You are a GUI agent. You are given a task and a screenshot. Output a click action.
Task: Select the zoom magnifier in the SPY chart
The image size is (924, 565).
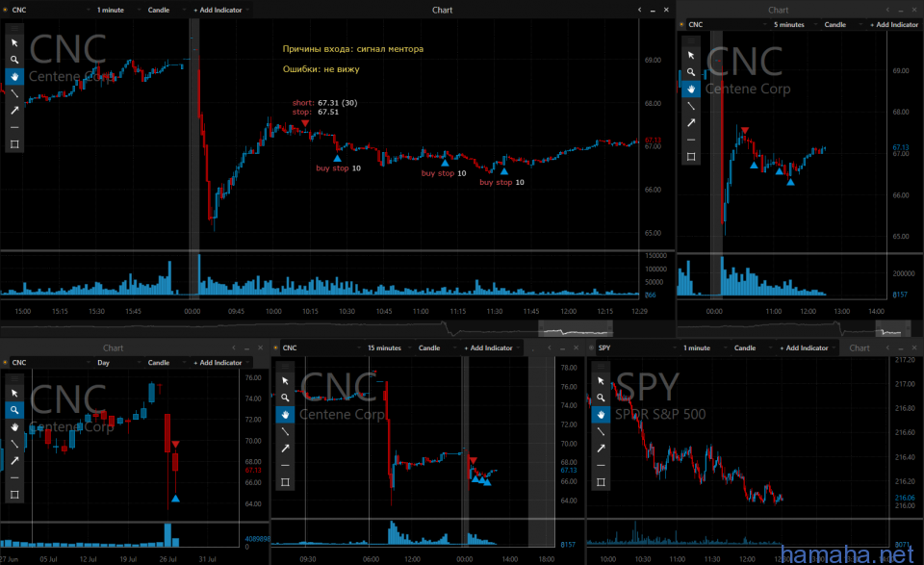point(601,398)
